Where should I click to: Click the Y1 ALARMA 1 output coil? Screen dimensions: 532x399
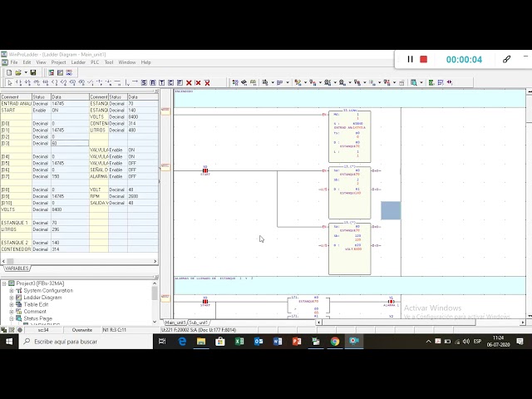coord(391,301)
